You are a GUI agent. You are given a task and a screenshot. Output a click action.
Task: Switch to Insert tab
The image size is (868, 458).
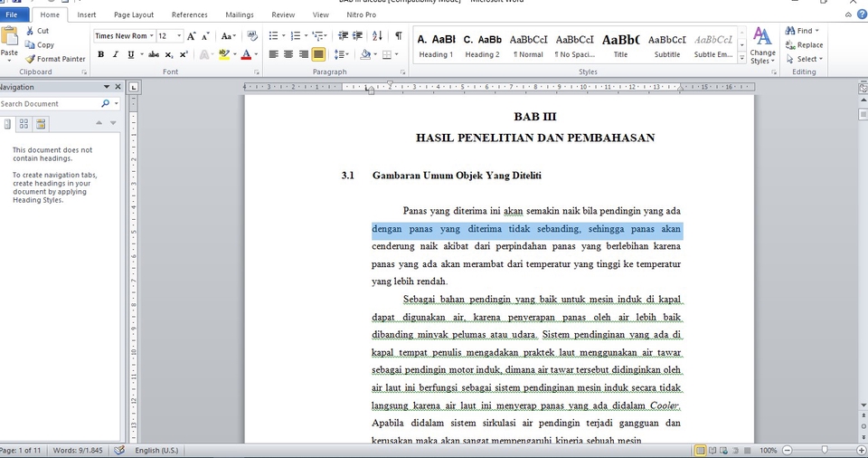87,15
